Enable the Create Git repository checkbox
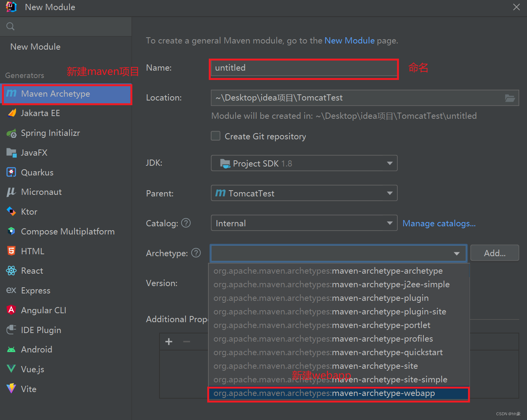This screenshot has height=420, width=527. (x=216, y=136)
